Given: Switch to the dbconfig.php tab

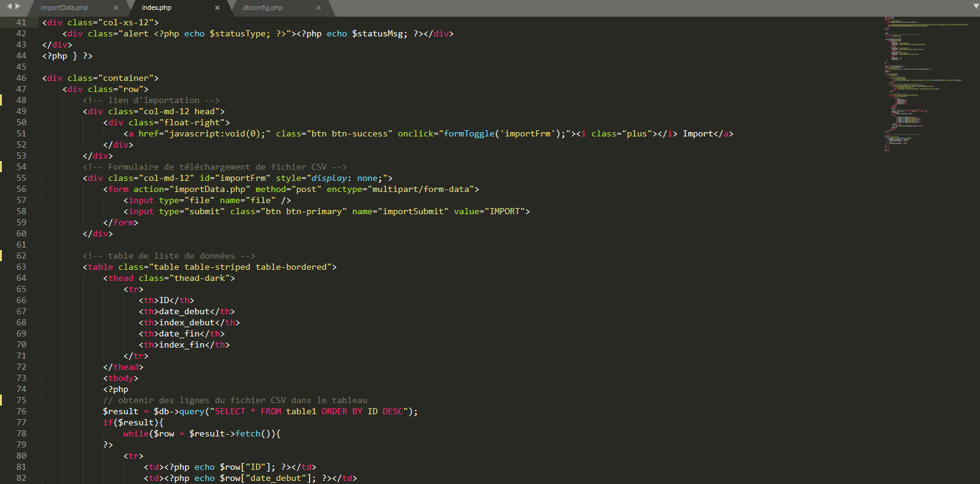Looking at the screenshot, I should 263,8.
